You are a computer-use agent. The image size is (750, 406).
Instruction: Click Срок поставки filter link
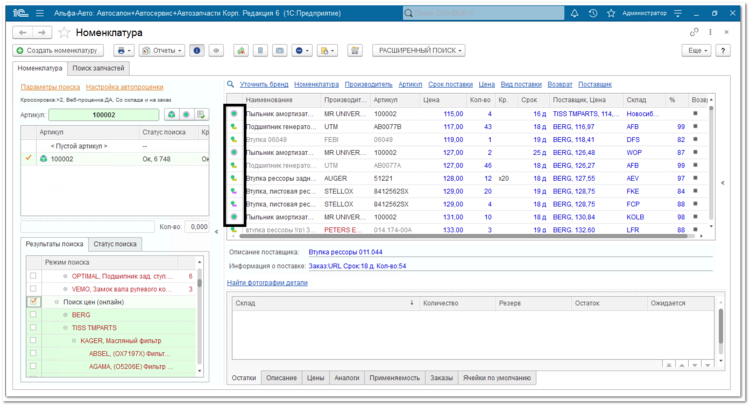click(x=450, y=84)
